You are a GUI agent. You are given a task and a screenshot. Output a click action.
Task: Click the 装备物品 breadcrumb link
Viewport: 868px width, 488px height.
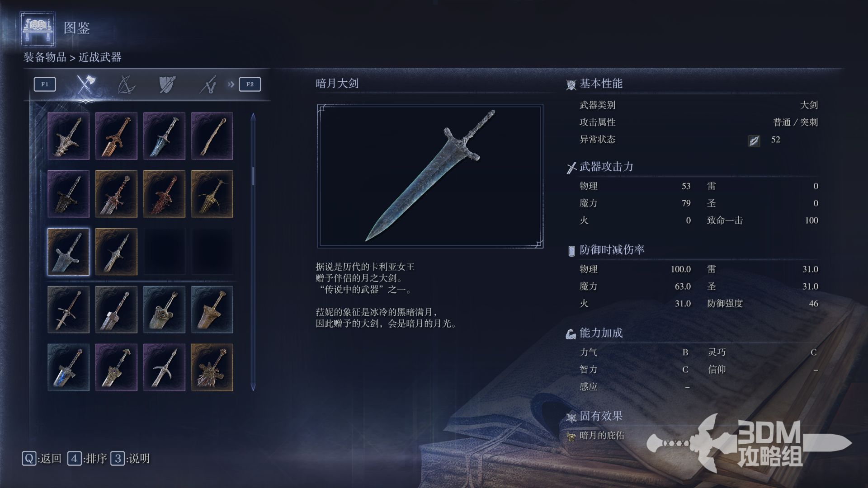[x=45, y=57]
